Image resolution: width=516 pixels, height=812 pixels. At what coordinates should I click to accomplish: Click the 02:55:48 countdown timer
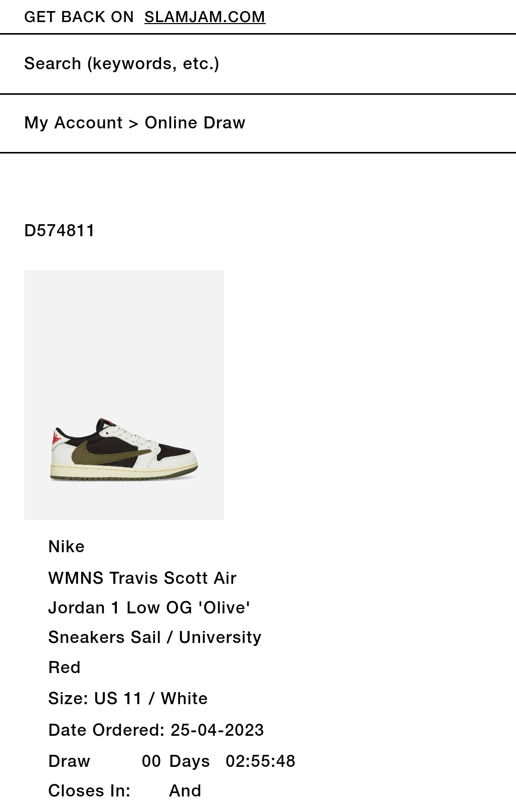click(x=260, y=761)
